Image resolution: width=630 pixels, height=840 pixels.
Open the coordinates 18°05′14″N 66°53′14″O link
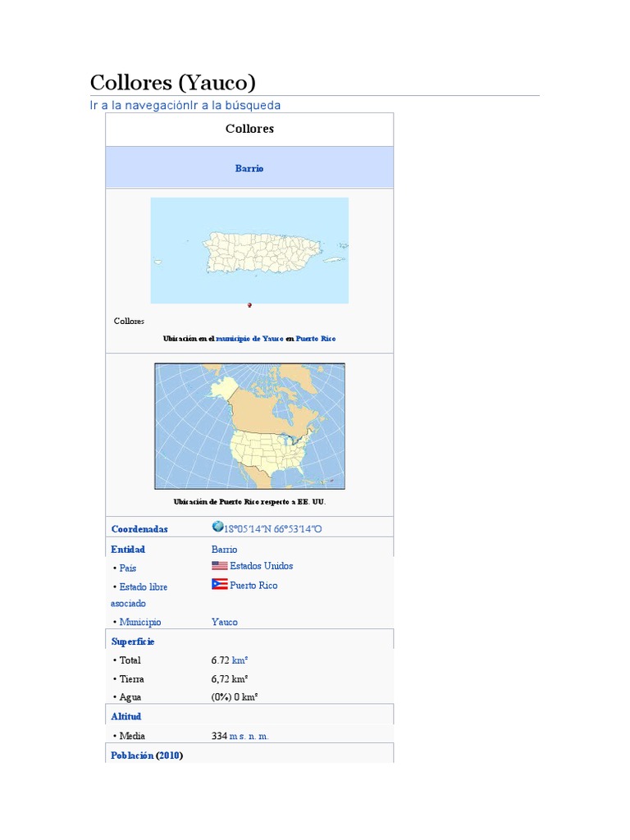point(272,529)
